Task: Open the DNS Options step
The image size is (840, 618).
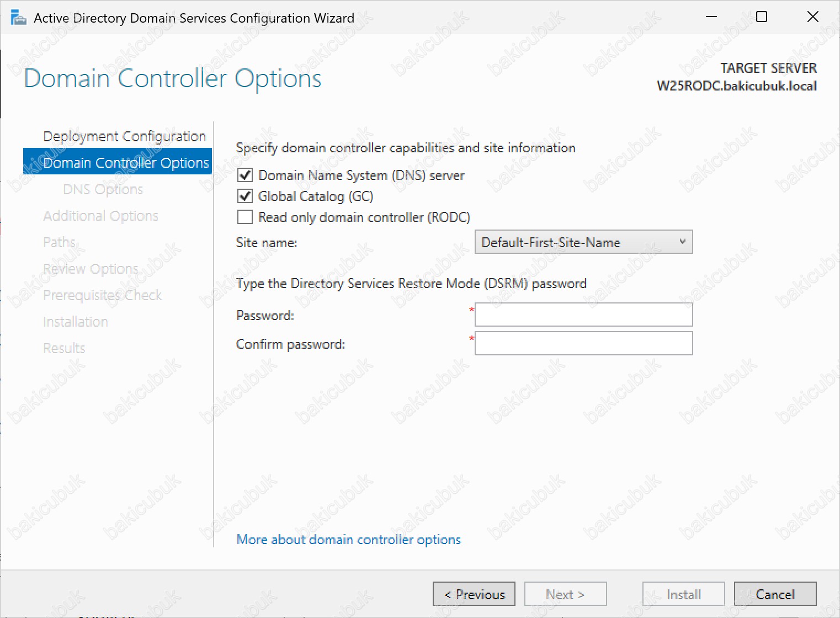Action: point(103,189)
